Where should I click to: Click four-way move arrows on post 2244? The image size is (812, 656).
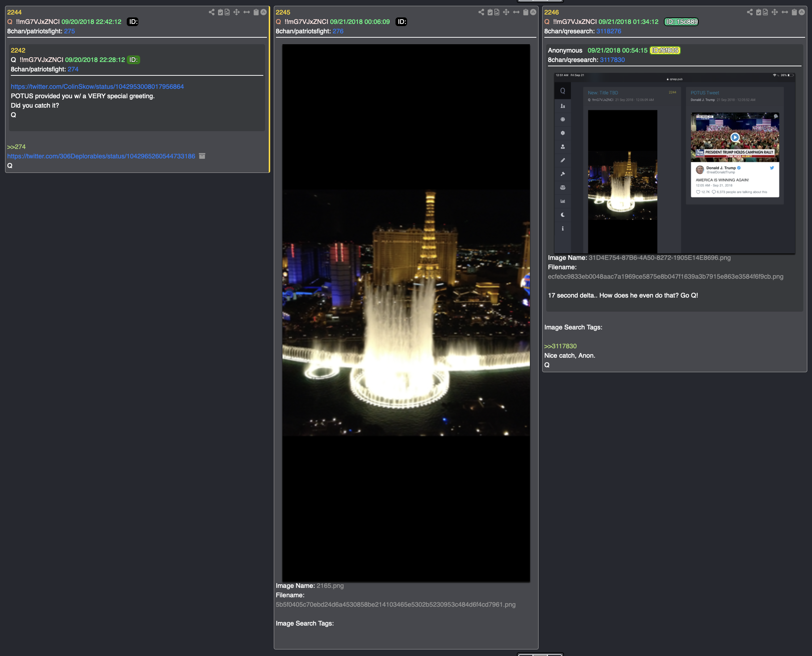237,12
